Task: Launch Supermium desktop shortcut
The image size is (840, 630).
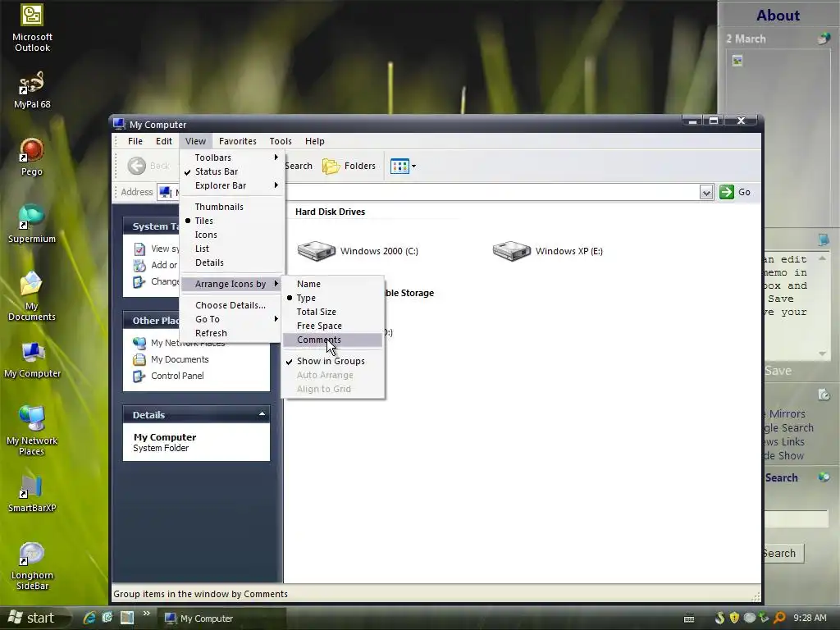Action: 32,224
